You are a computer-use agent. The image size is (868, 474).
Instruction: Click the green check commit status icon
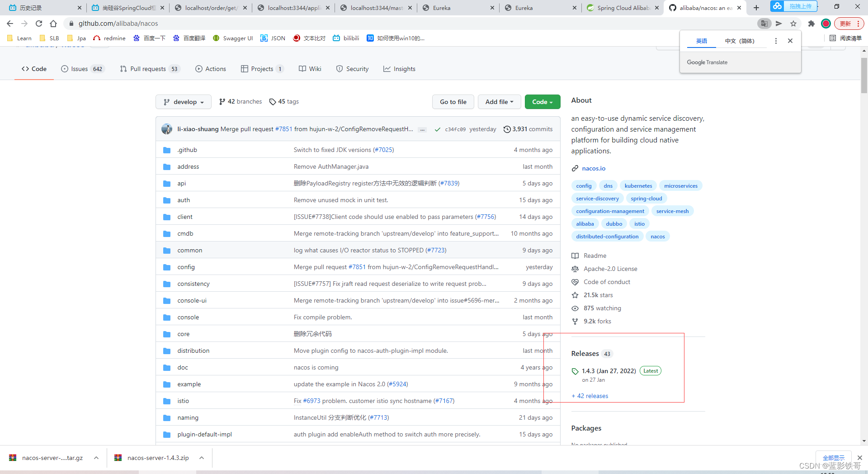coord(437,129)
